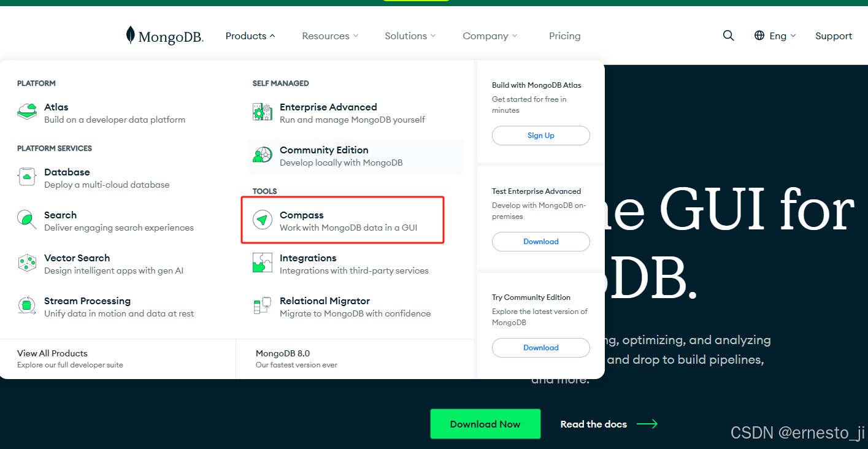Click the Sign Up button
The image size is (868, 449).
541,136
